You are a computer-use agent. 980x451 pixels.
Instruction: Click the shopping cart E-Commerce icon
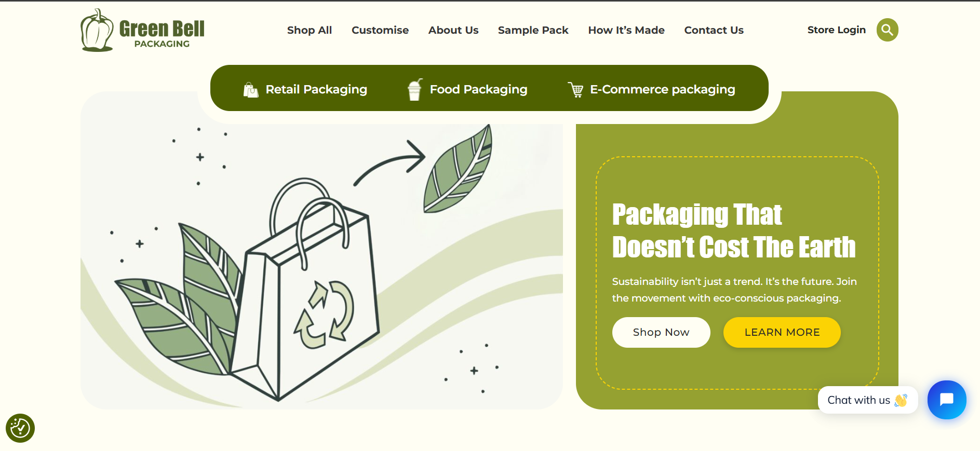tap(575, 90)
